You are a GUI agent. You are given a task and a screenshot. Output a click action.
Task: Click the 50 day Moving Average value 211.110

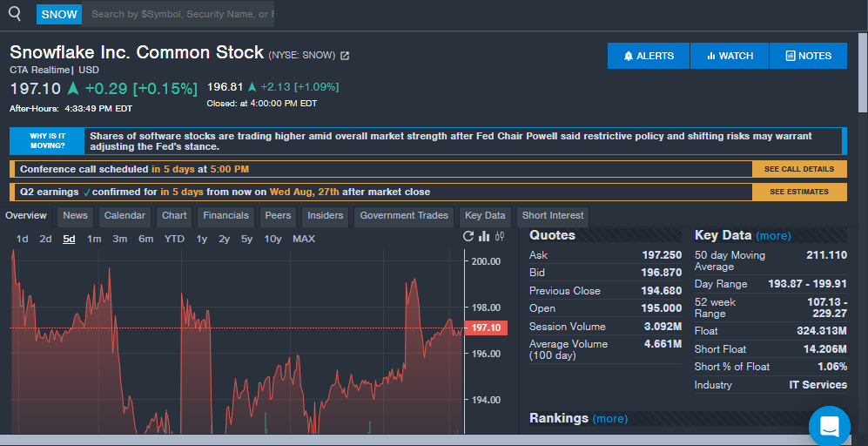827,255
